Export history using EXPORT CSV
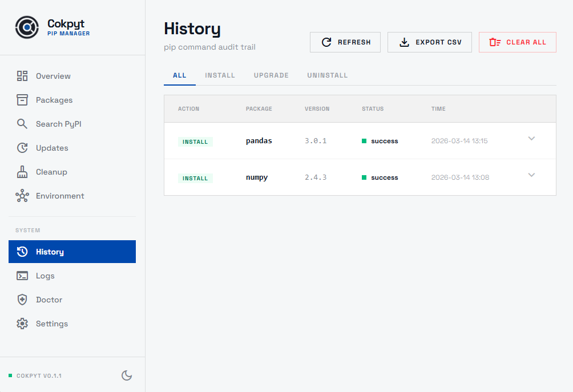The height and width of the screenshot is (392, 573). pos(429,42)
